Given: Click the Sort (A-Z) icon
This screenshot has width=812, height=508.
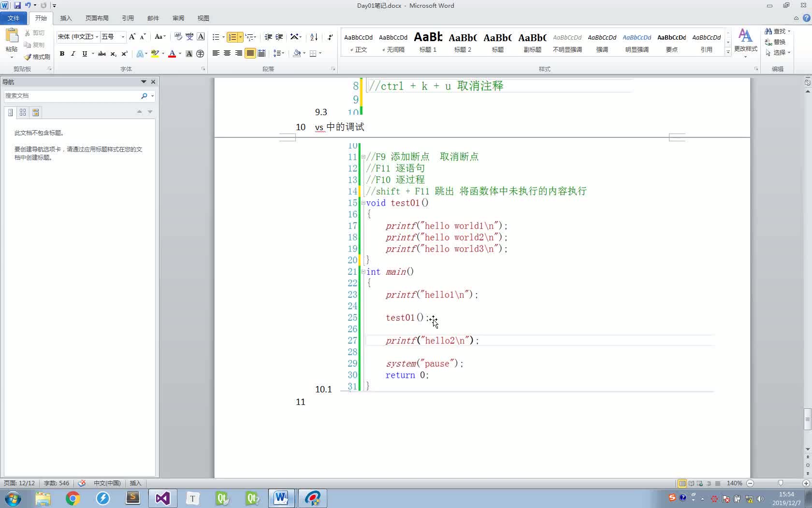Looking at the screenshot, I should point(314,37).
